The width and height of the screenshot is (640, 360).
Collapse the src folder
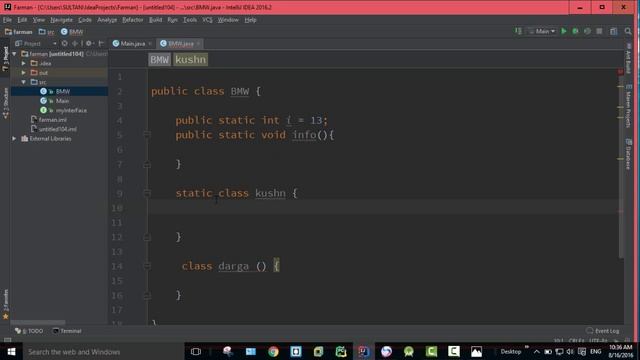point(24,82)
